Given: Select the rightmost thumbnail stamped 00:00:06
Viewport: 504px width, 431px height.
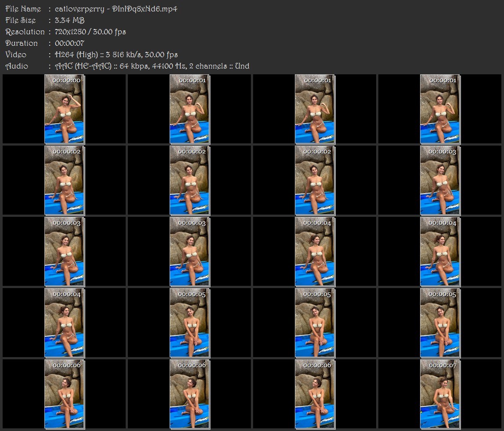Looking at the screenshot, I should 315,394.
